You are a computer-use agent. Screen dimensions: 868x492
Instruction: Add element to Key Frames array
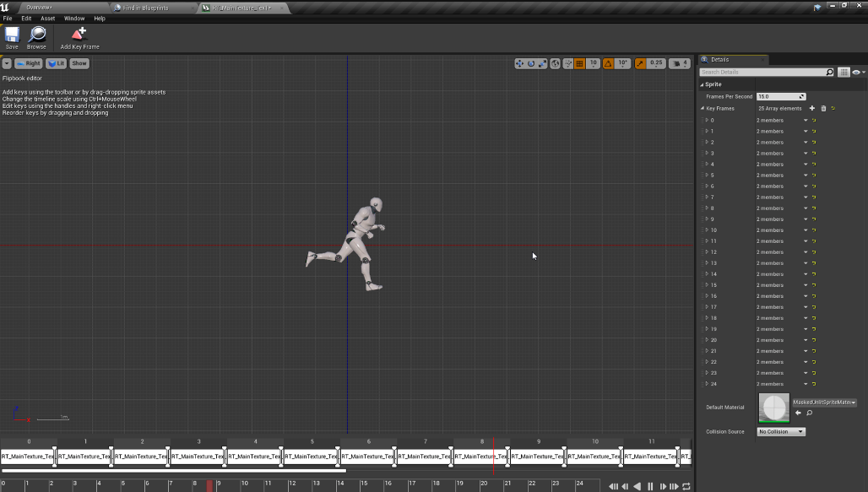coord(812,109)
